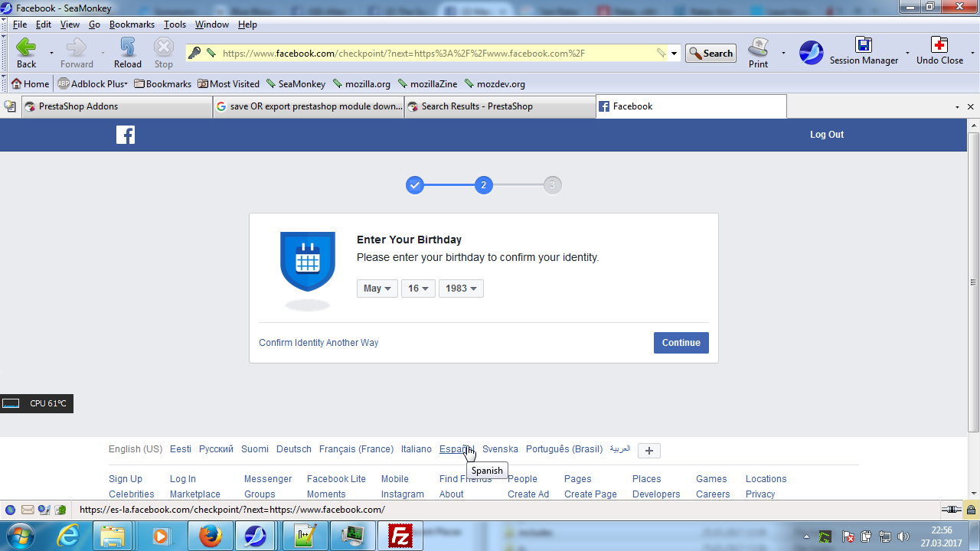Click Confirm Identity Another Way link
This screenshot has width=980, height=551.
click(318, 343)
